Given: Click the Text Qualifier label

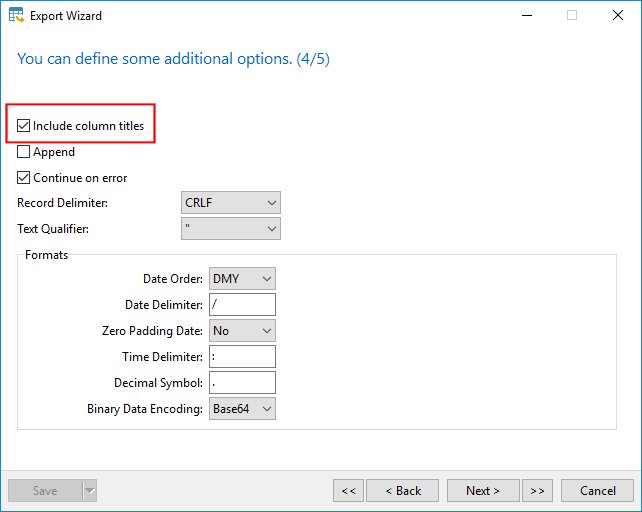Looking at the screenshot, I should pos(53,229).
